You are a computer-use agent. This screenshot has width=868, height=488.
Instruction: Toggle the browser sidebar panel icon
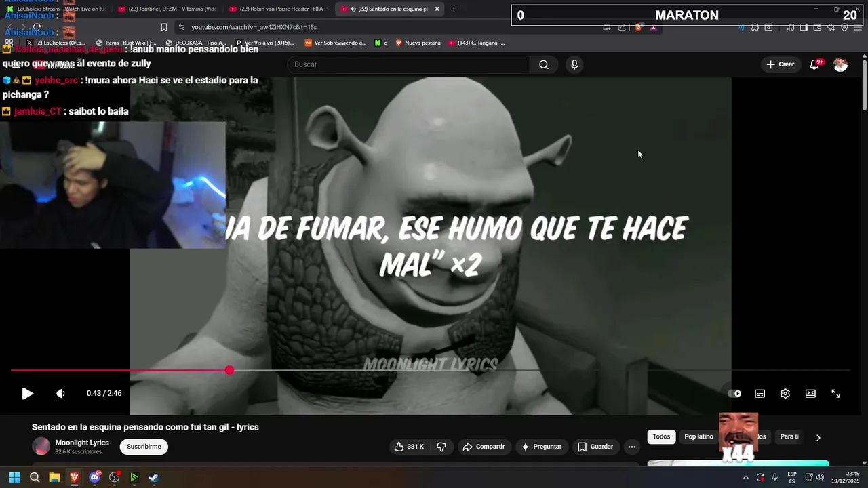coord(804,27)
